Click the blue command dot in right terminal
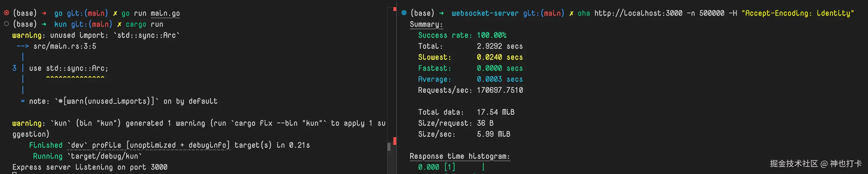This screenshot has height=174, width=868. pyautogui.click(x=404, y=13)
